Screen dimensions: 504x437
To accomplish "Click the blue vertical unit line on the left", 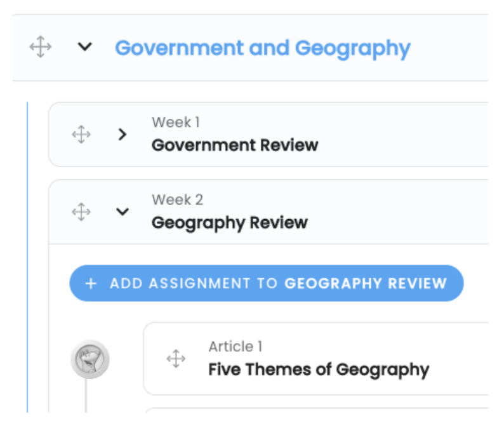I will [x=27, y=257].
